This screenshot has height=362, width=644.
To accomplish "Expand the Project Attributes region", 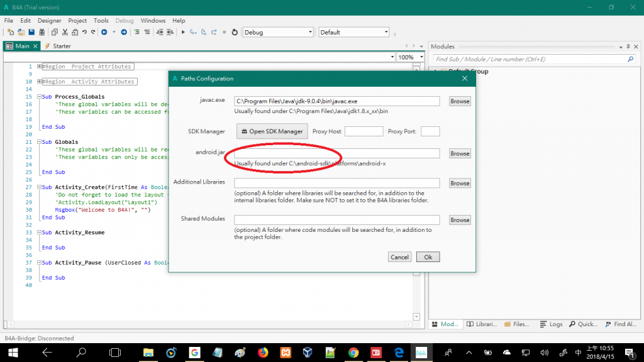I will [x=39, y=66].
